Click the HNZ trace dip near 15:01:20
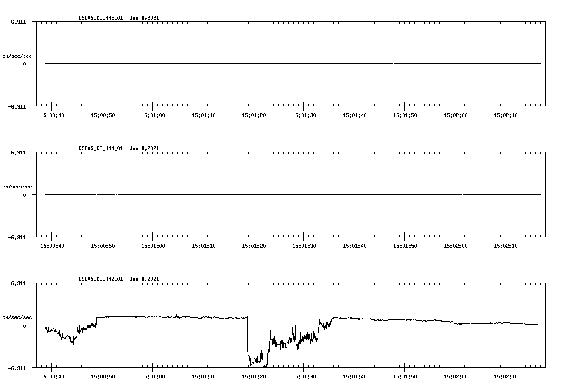Image resolution: width=576 pixels, height=392 pixels. tap(258, 358)
